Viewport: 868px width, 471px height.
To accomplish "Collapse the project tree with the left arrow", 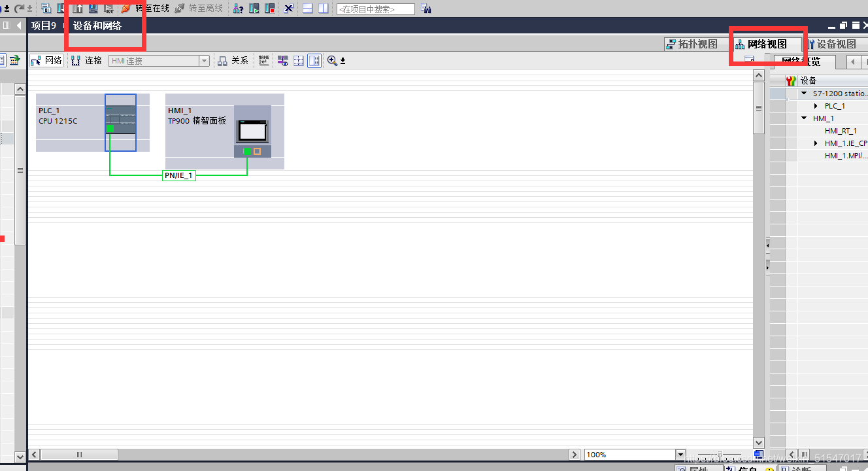I will (x=19, y=26).
